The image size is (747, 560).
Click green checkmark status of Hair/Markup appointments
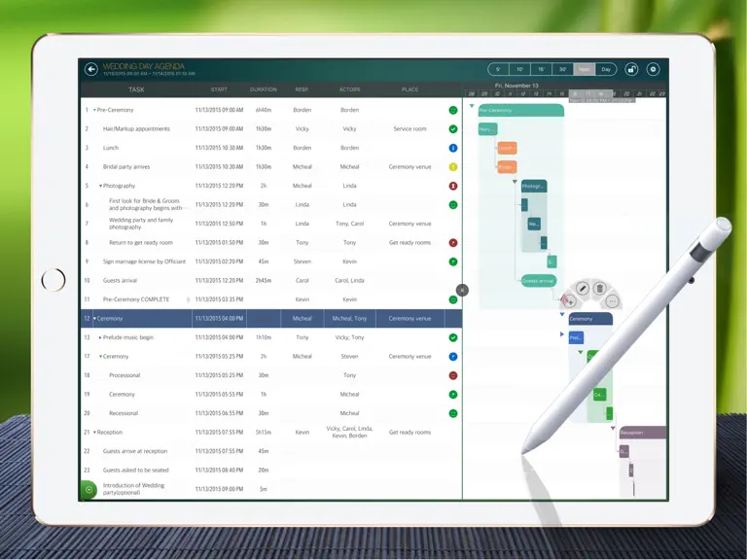tap(453, 129)
